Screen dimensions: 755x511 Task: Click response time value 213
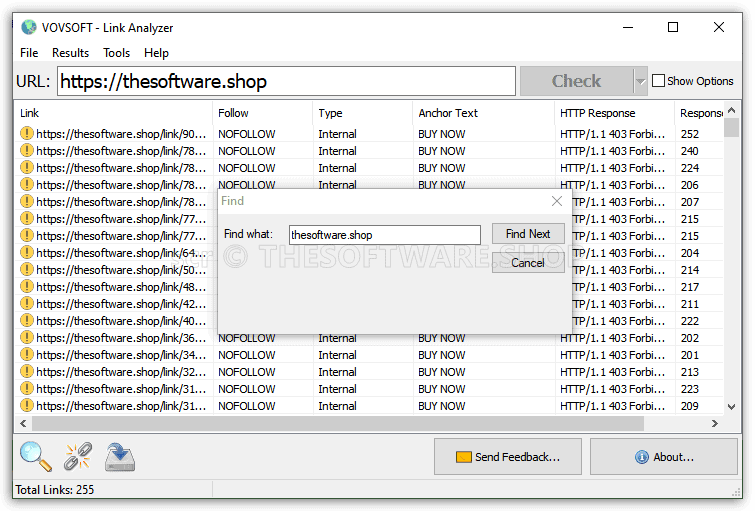(690, 372)
